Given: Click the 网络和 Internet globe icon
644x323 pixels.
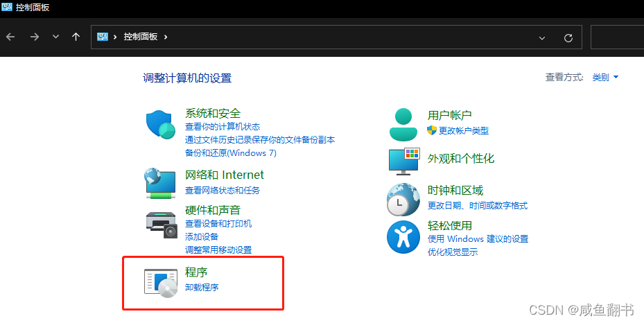Looking at the screenshot, I should click(161, 183).
